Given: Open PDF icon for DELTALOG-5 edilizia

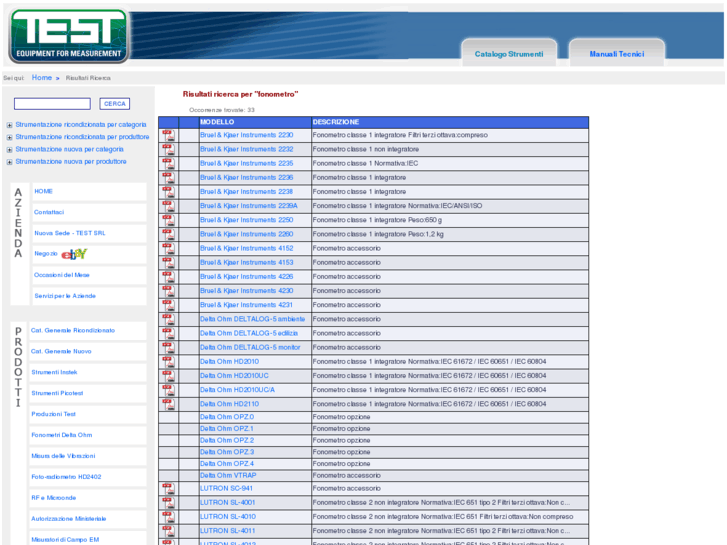Looking at the screenshot, I should [168, 333].
